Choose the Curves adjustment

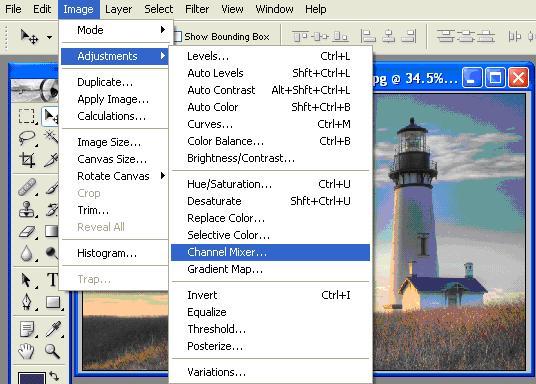(x=270, y=124)
